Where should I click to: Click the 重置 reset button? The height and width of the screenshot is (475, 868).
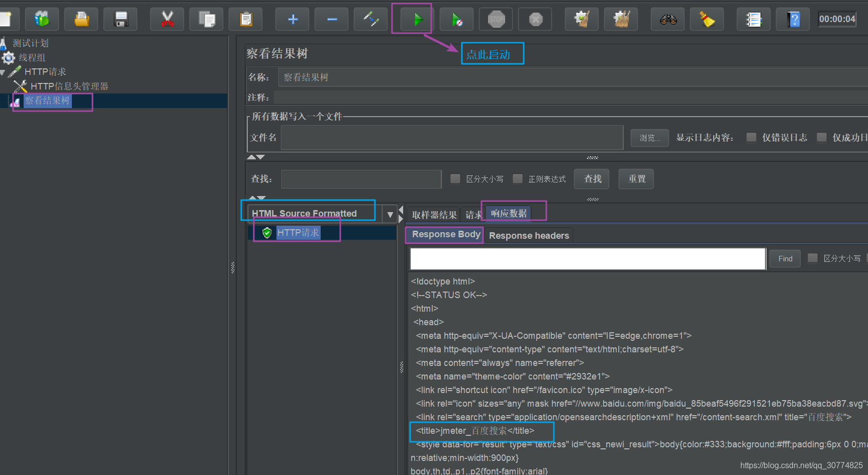[636, 178]
